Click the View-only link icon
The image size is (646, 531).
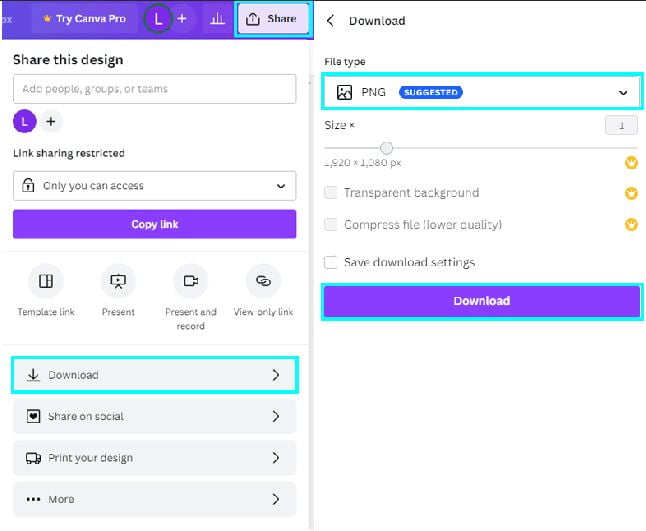pyautogui.click(x=263, y=281)
